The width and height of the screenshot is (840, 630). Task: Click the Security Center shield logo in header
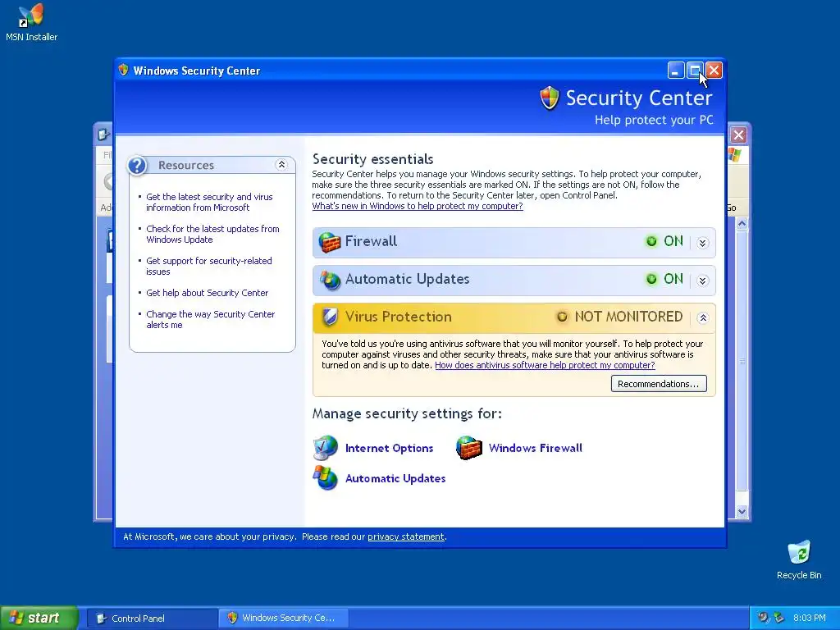[549, 98]
